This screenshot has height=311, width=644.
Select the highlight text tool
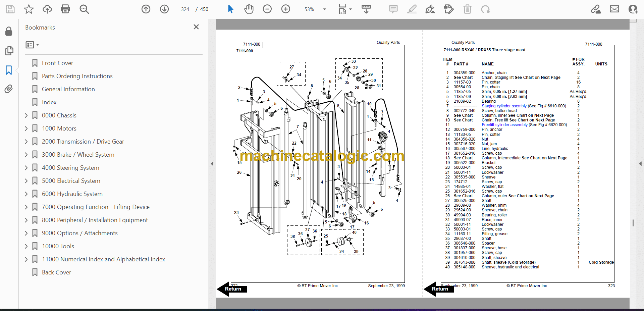(412, 9)
